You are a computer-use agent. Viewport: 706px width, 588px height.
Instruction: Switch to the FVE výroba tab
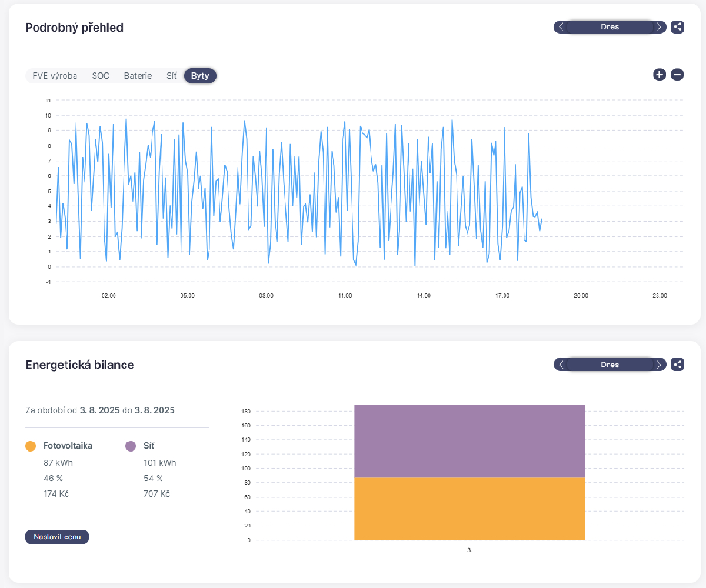click(x=55, y=76)
